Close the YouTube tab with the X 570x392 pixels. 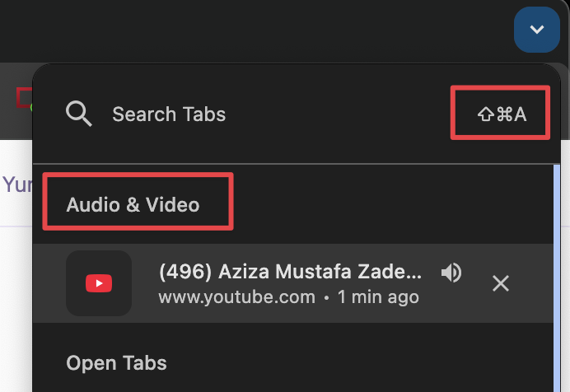pos(500,283)
